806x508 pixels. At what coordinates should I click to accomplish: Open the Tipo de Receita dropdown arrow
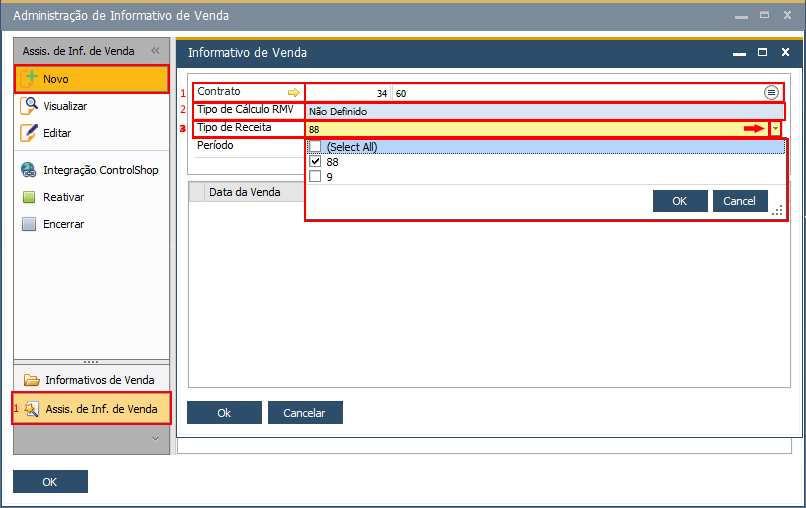pos(775,129)
